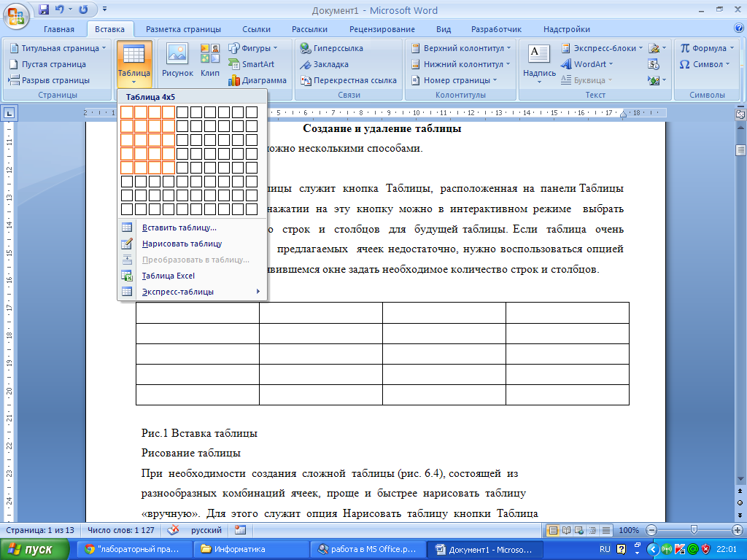The image size is (747, 560).
Task: Open Windows пуск start button
Action: click(x=34, y=549)
